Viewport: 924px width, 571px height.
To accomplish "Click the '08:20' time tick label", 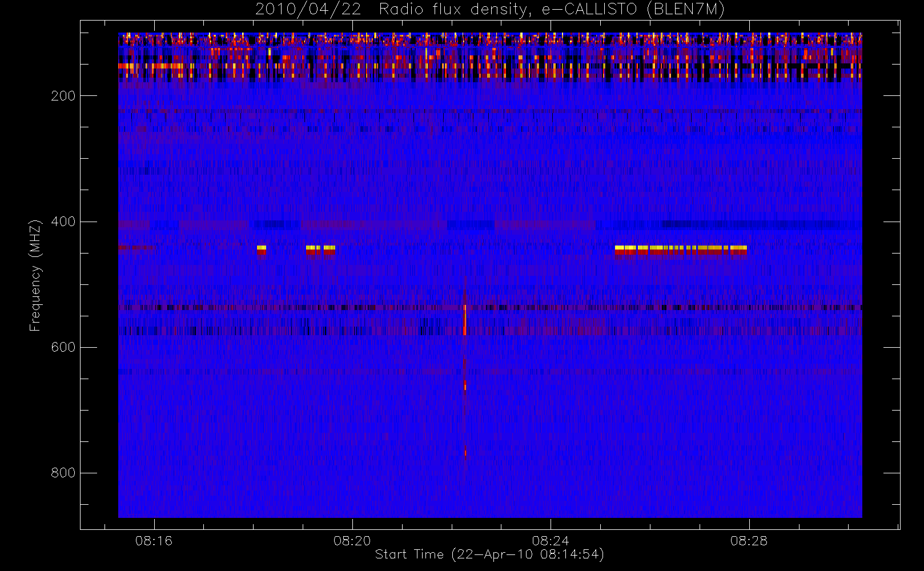I will click(352, 541).
